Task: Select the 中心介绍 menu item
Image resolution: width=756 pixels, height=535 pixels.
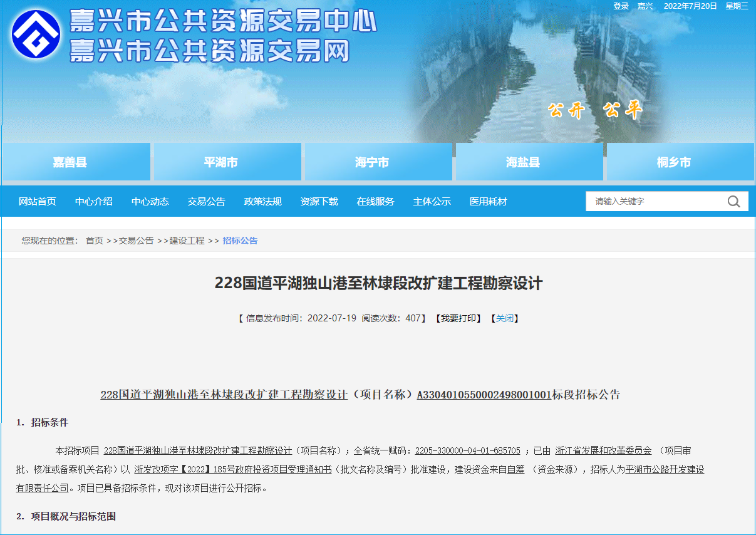Action: click(94, 202)
